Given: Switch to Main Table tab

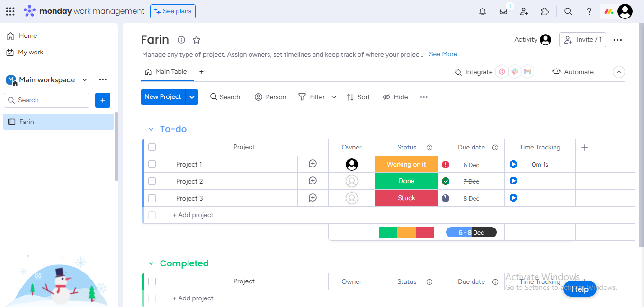Looking at the screenshot, I should pos(166,72).
